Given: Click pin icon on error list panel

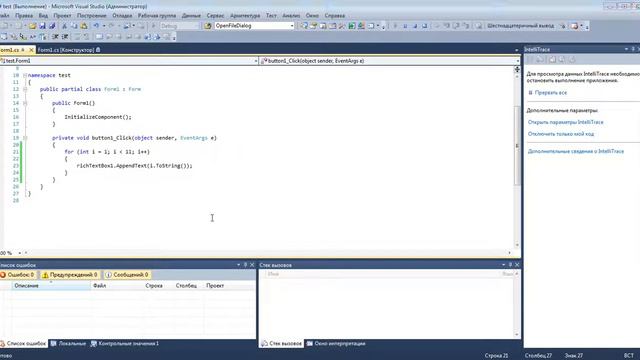Looking at the screenshot, I should tap(245, 265).
